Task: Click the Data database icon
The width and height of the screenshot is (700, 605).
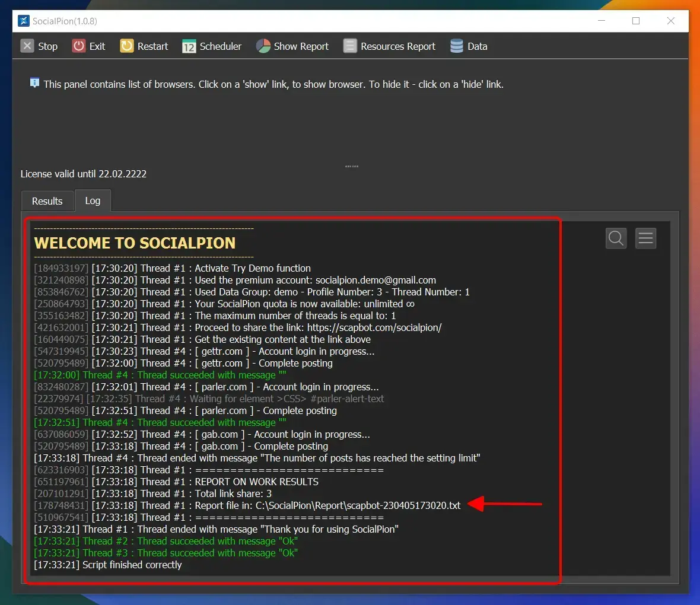Action: 457,46
